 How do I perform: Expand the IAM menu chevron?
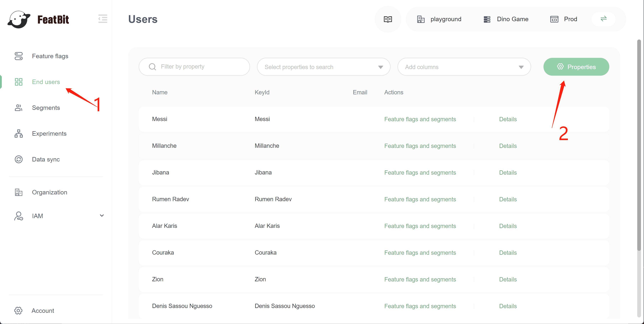tap(102, 216)
